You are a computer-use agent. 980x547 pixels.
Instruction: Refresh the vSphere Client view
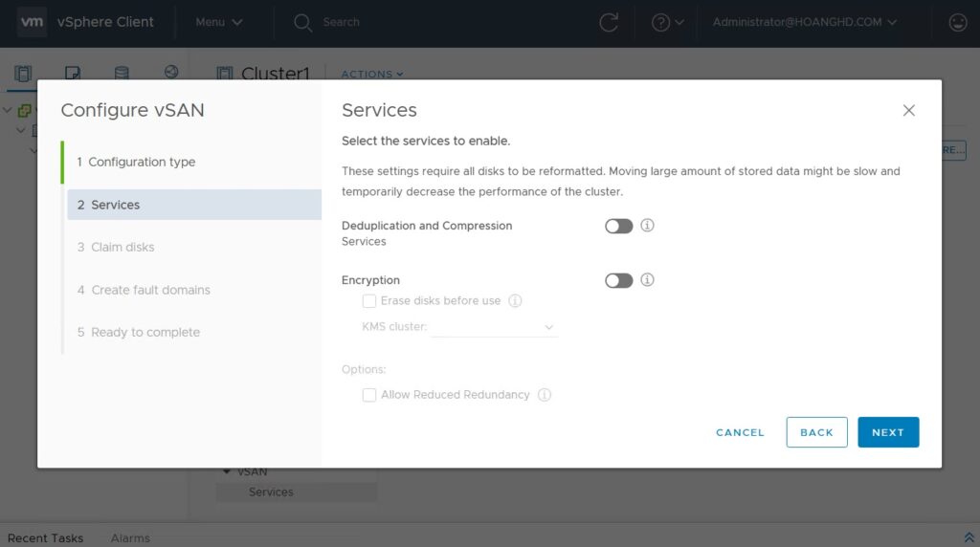(609, 23)
